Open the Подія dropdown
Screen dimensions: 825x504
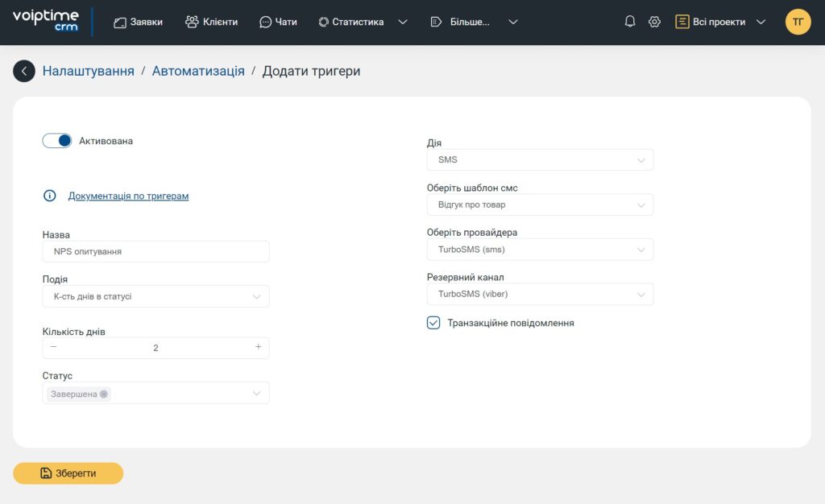coord(155,296)
